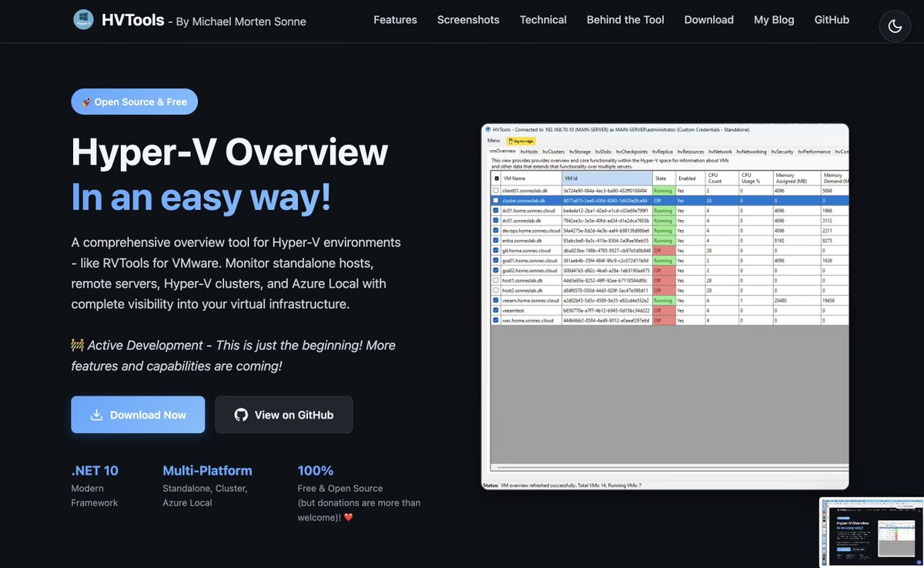Image resolution: width=924 pixels, height=568 pixels.
Task: Go to the Screenshots section link
Action: pos(468,20)
